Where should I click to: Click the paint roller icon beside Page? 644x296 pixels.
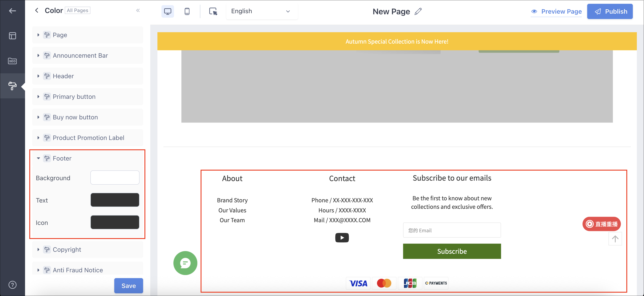click(47, 35)
